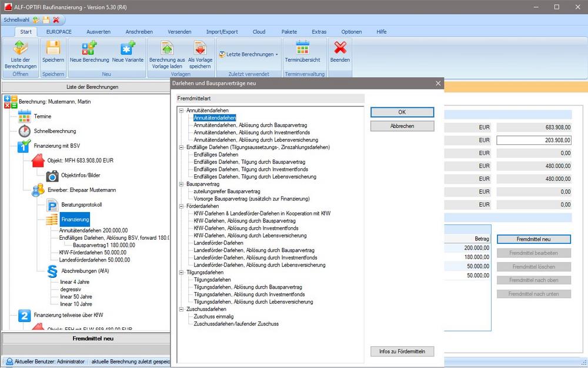
Task: Click the red Beenden icon
Action: click(x=340, y=53)
